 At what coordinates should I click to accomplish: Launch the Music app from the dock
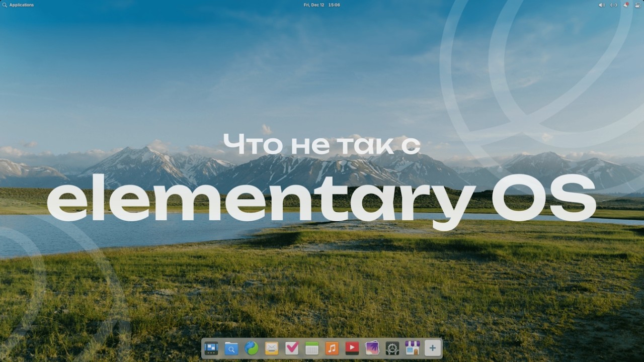click(332, 348)
